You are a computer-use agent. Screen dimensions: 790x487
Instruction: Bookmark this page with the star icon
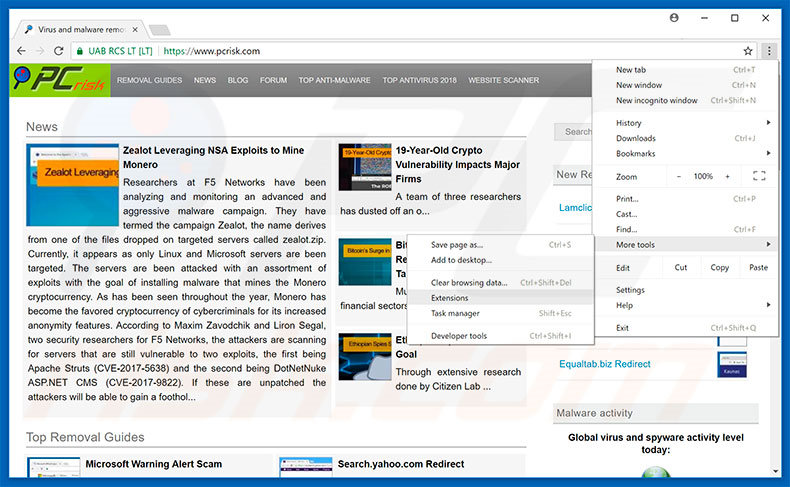click(748, 51)
